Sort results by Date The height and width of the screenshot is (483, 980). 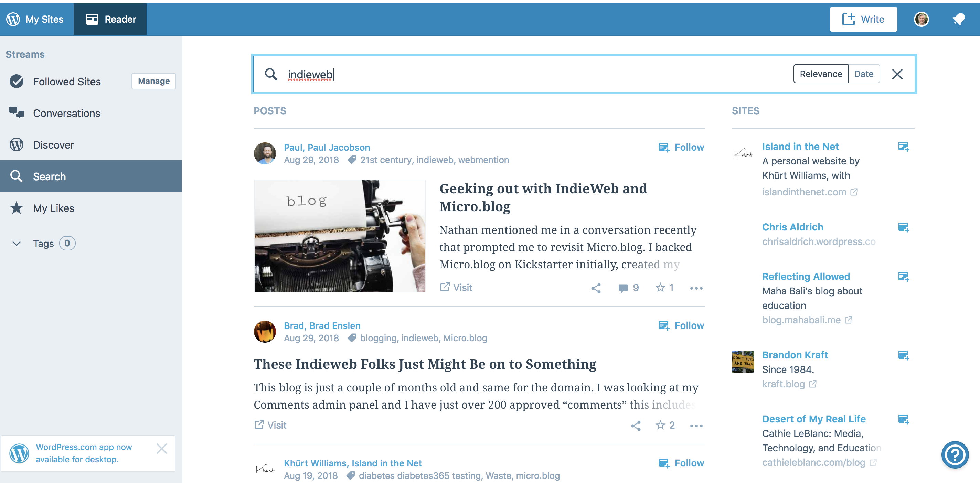click(x=864, y=74)
